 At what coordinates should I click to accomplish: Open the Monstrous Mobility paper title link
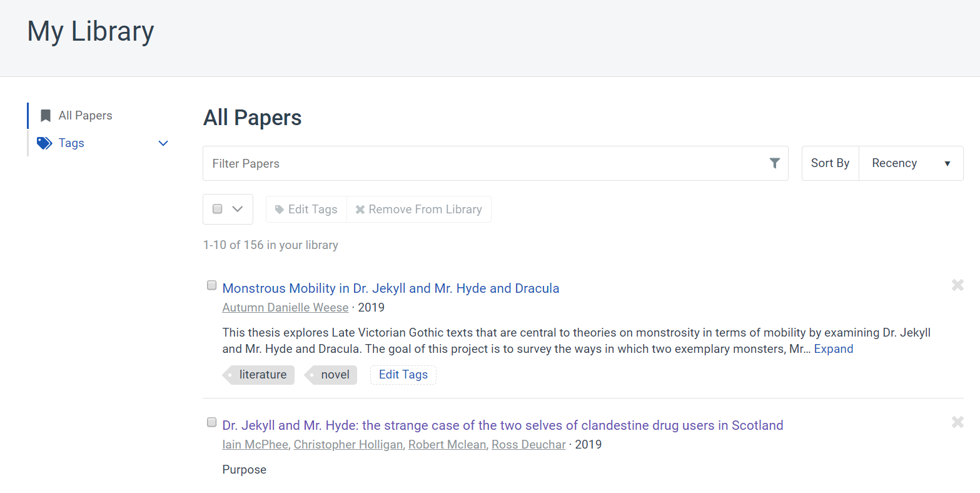click(390, 288)
